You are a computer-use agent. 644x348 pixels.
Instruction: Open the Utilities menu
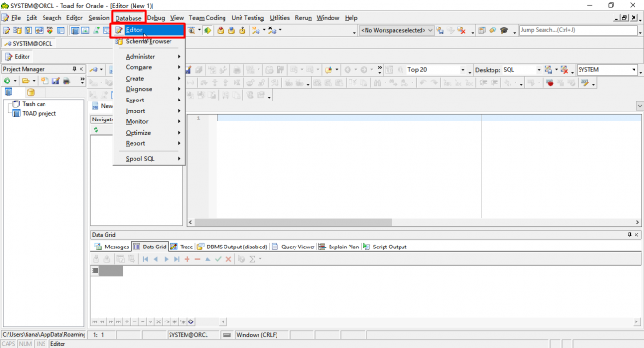point(279,18)
